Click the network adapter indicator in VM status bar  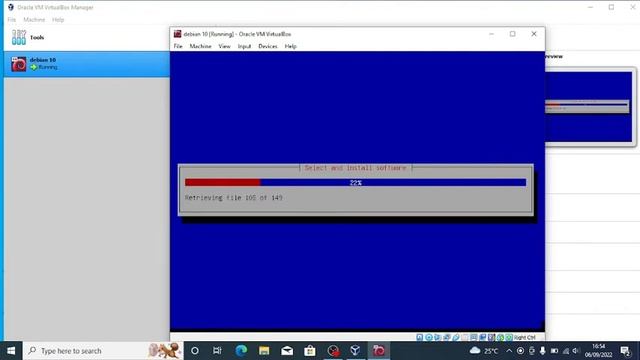click(x=447, y=338)
